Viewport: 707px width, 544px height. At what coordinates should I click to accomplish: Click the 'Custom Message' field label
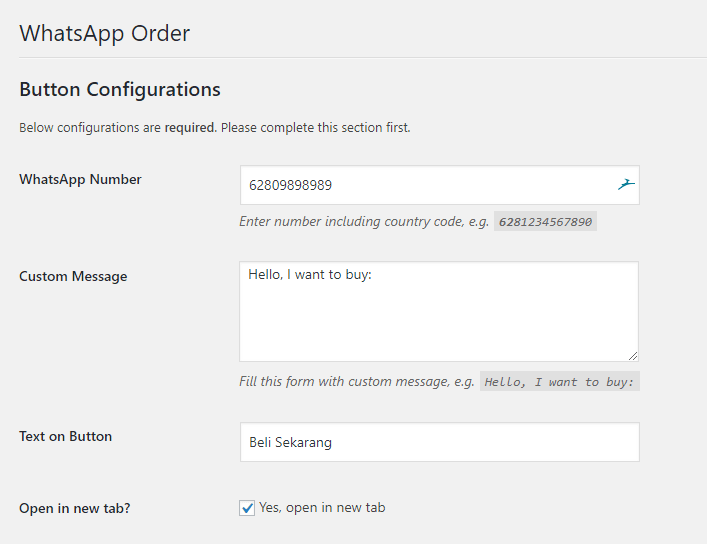73,276
